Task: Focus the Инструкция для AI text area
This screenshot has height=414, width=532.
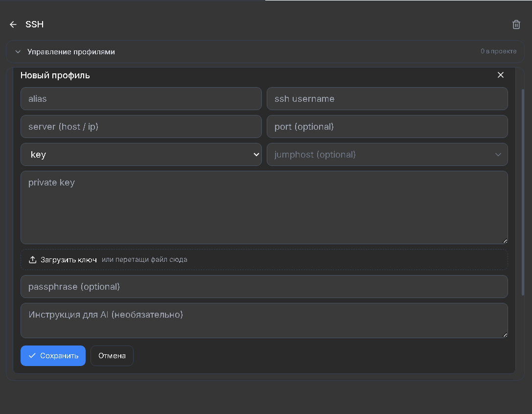Action: pos(264,321)
